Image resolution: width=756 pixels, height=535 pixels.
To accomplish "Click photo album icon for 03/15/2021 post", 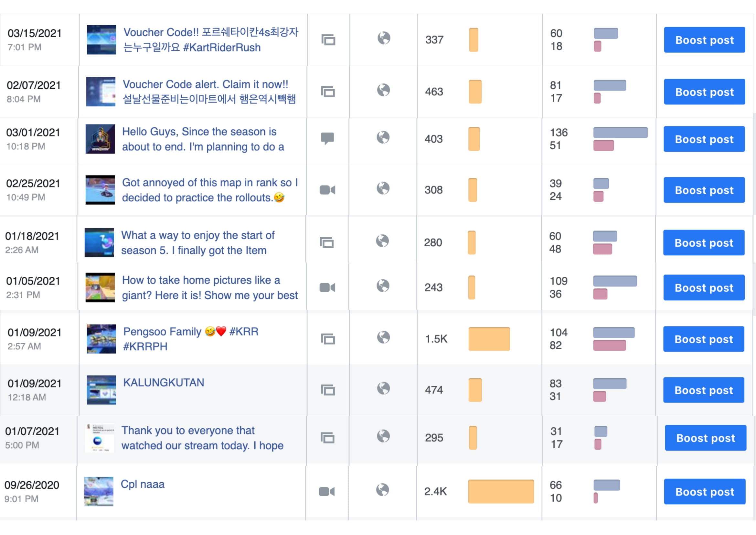I will [x=328, y=40].
